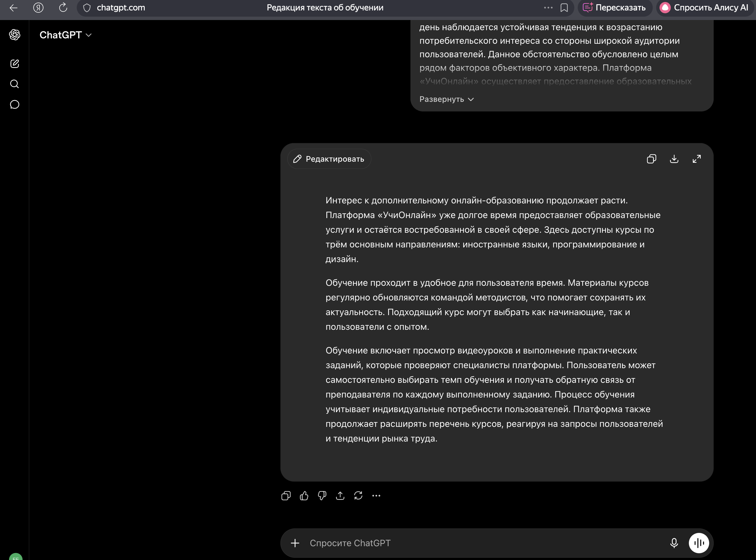The width and height of the screenshot is (756, 560).
Task: Start dictation with the microphone icon
Action: [x=674, y=543]
